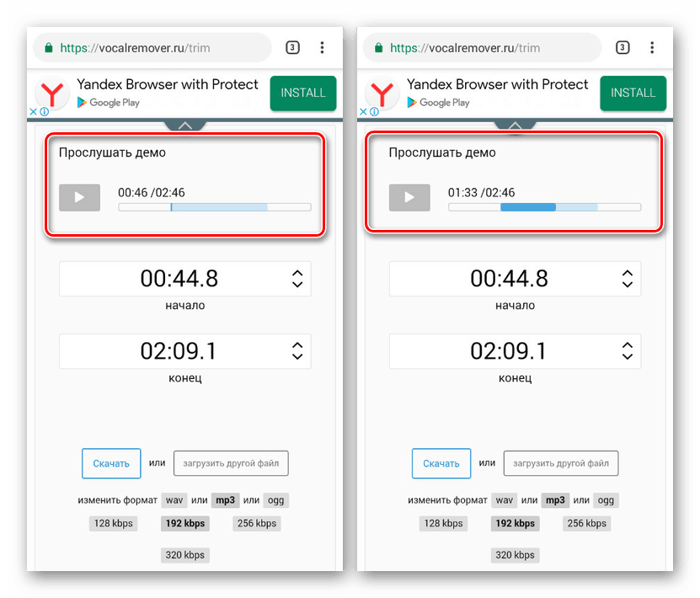Choose 128 kbps bitrate in the right screen

click(x=443, y=524)
